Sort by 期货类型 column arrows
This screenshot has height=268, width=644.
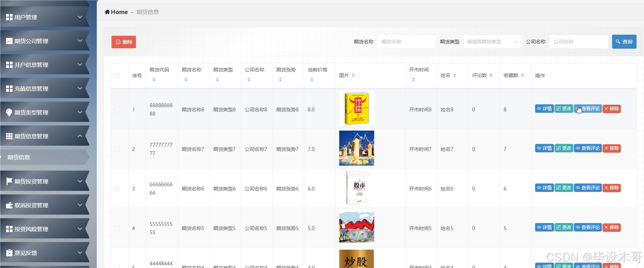[x=217, y=80]
